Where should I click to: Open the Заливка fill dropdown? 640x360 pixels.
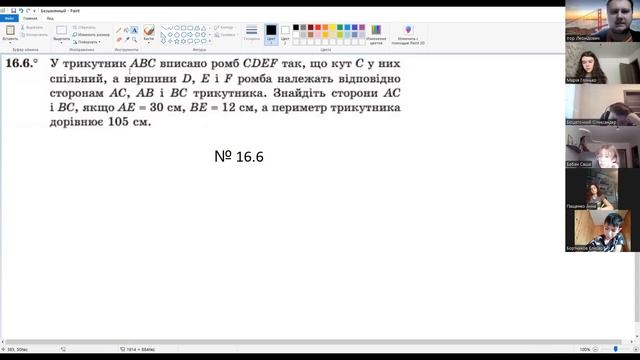[226, 35]
